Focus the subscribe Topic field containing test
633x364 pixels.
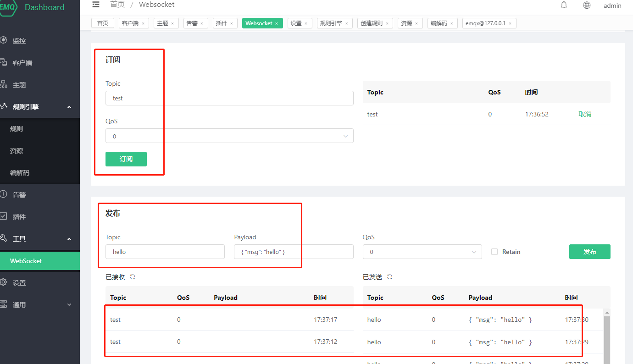(229, 98)
